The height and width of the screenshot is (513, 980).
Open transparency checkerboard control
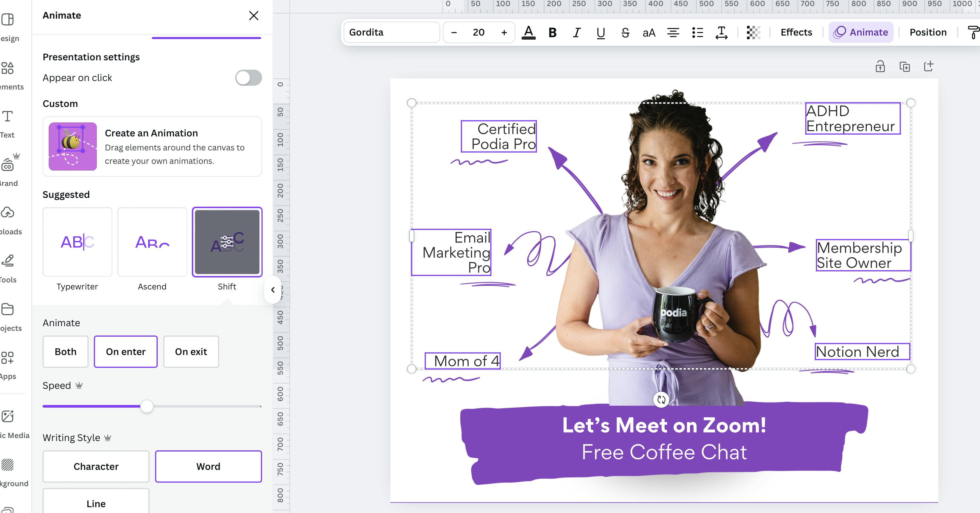753,33
